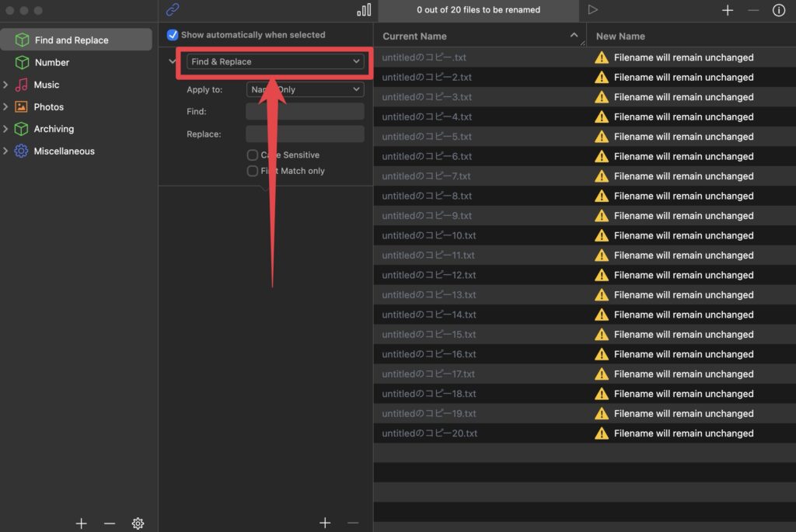Click the plus icon in top toolbar
This screenshot has width=796, height=532.
click(728, 10)
